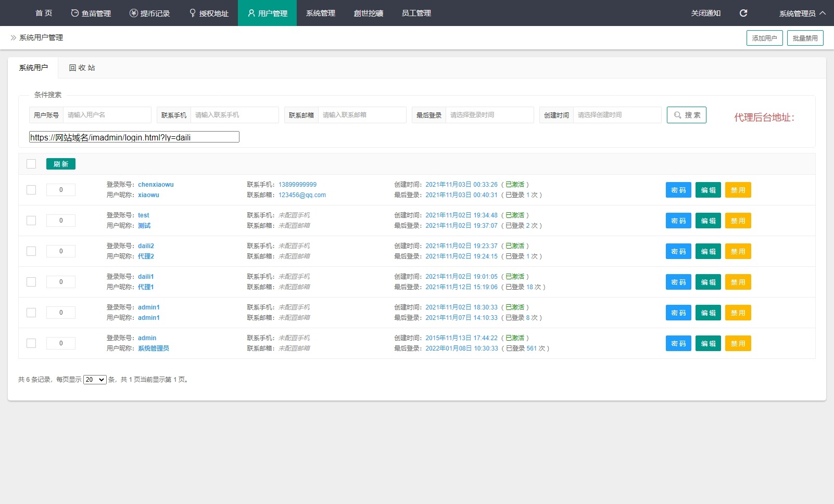Switch to the 回收站 tab

click(82, 68)
